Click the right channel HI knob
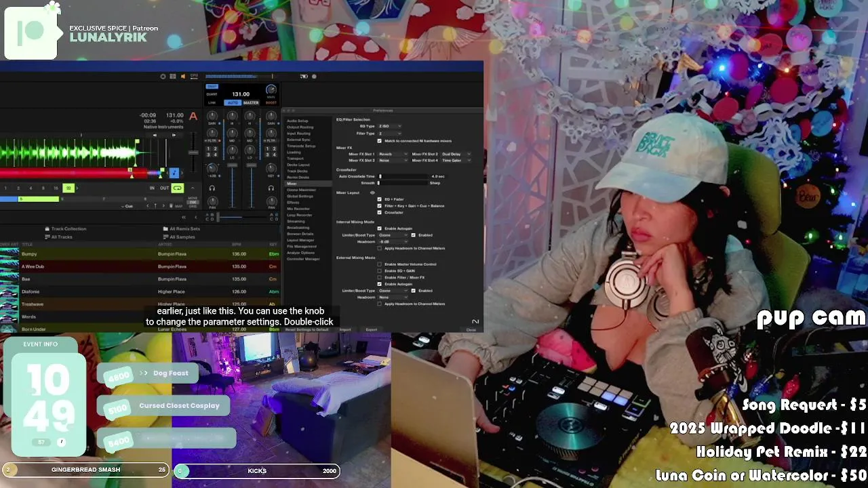The width and height of the screenshot is (868, 488). pyautogui.click(x=250, y=116)
